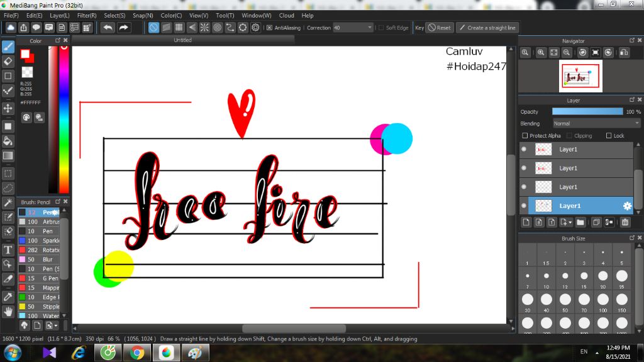Select the Gradient tool

click(8, 156)
